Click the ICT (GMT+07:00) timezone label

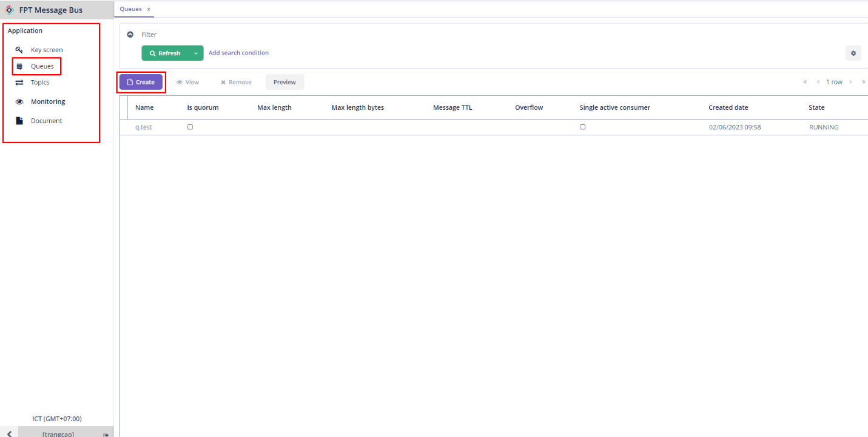(x=57, y=419)
